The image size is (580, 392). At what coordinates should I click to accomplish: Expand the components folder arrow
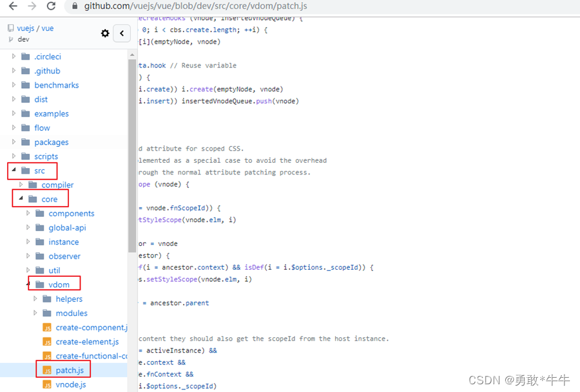coord(28,213)
